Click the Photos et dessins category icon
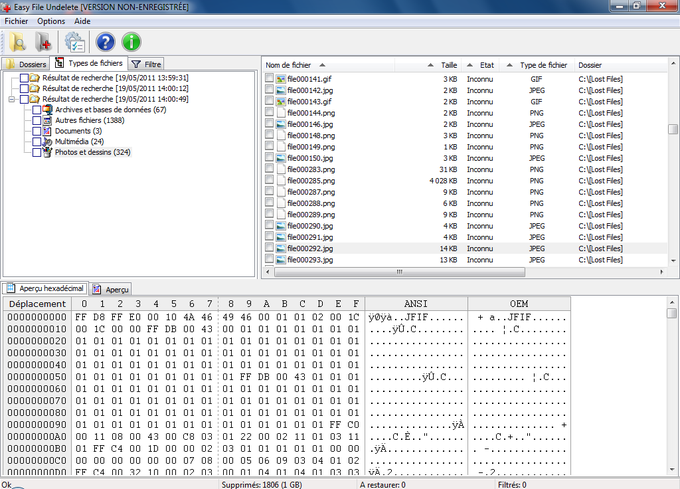 [47, 152]
